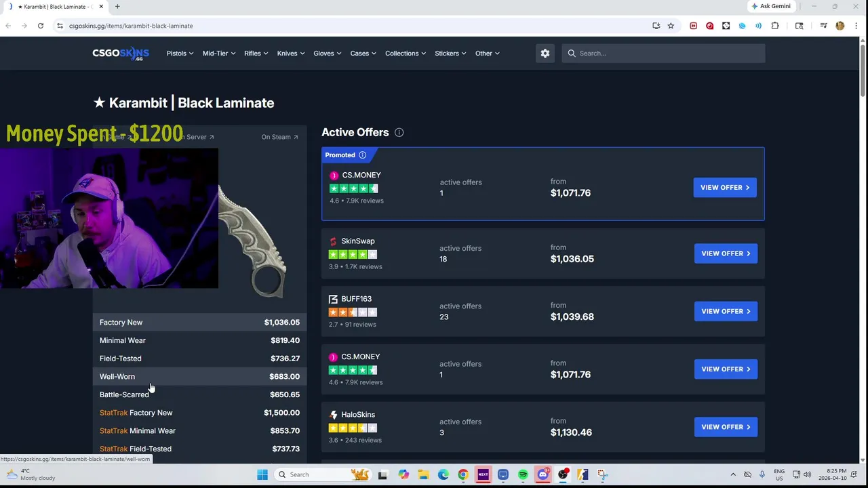This screenshot has height=488, width=868.
Task: Expand the Knives dropdown menu
Action: [x=291, y=53]
